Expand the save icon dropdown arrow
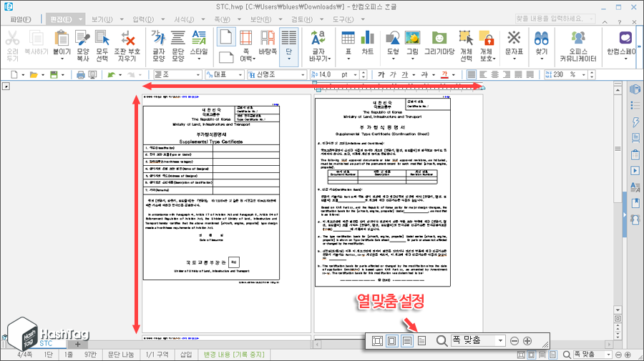Screen dimensions: 644x361 [x=63, y=74]
